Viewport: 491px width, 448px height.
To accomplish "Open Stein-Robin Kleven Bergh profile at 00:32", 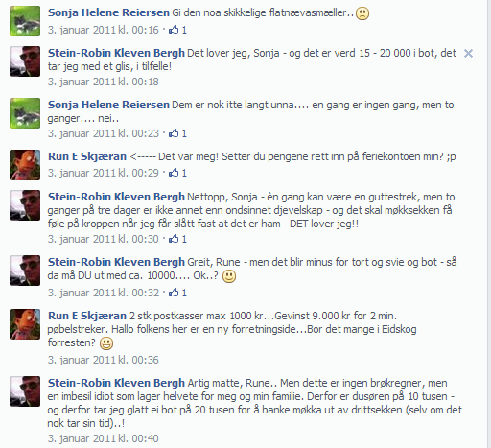I will pos(116,262).
